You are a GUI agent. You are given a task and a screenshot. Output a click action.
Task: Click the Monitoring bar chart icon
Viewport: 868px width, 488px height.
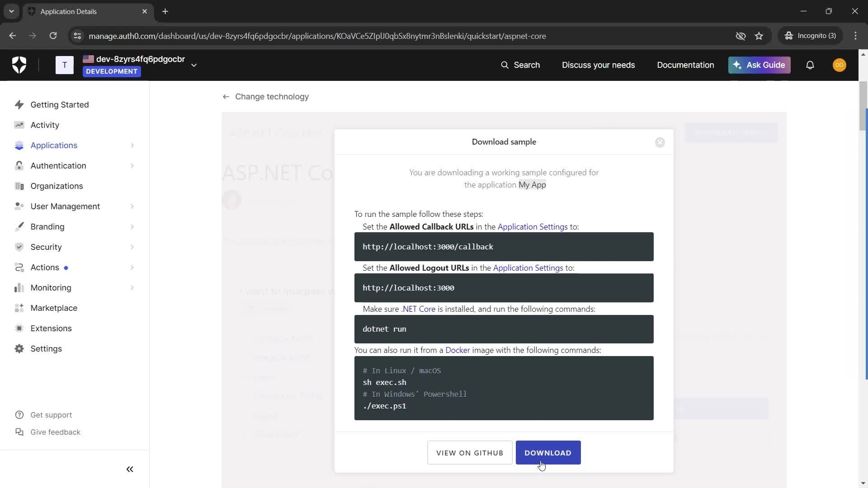click(19, 288)
